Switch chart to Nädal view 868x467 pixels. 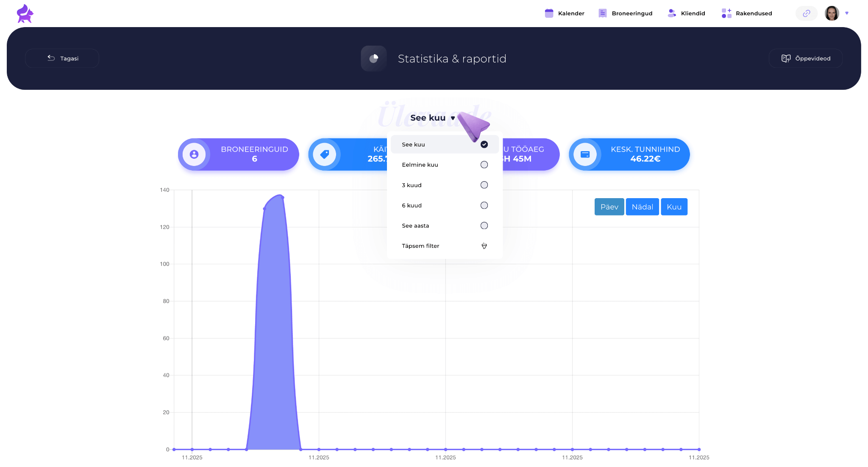point(642,207)
